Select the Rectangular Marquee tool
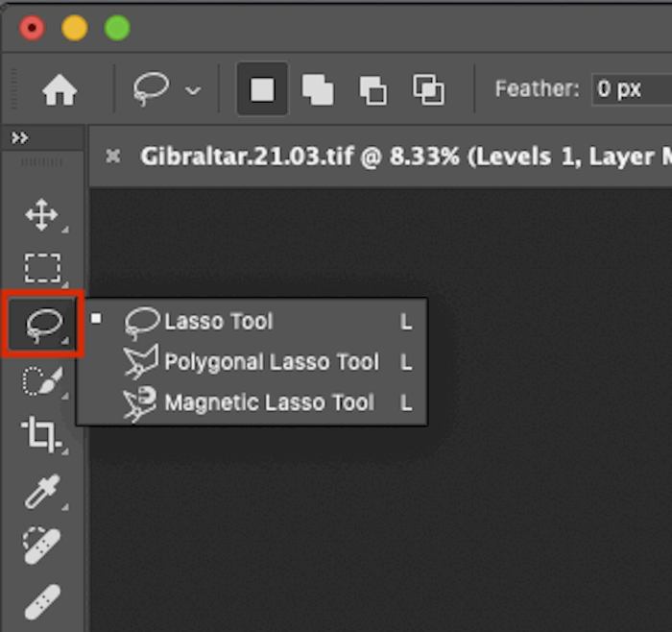Viewport: 672px width, 632px height. point(42,268)
